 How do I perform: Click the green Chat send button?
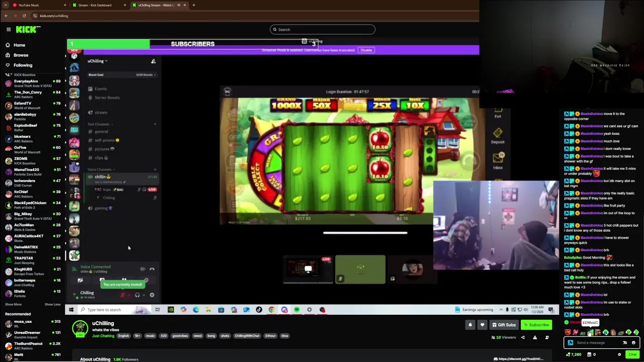pos(632,354)
